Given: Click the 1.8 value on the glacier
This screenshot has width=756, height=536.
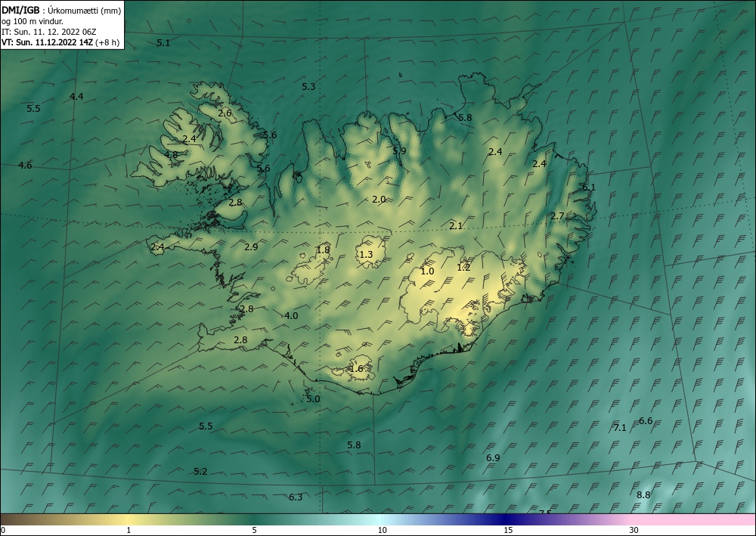Looking at the screenshot, I should coord(323,249).
